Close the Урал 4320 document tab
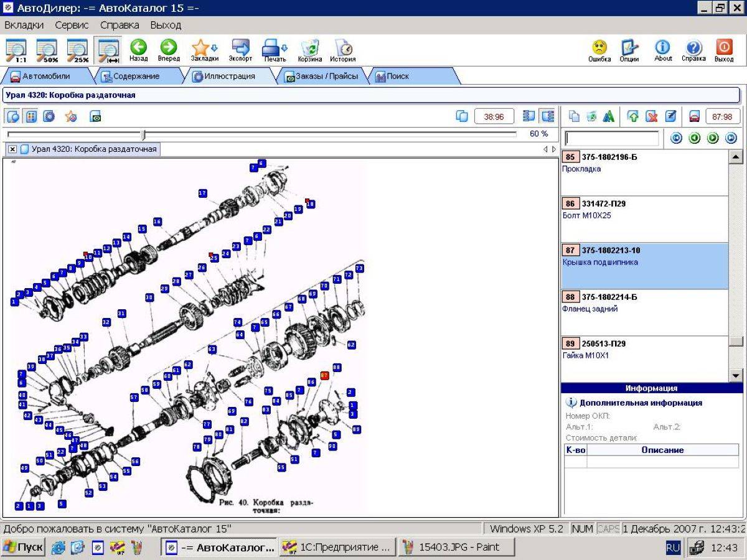 tap(12, 149)
